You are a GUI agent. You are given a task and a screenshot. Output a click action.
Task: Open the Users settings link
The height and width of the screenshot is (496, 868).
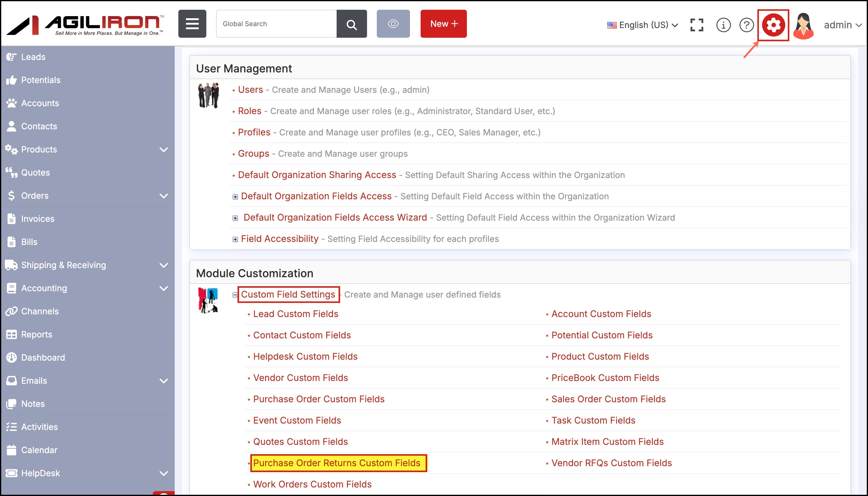(250, 89)
